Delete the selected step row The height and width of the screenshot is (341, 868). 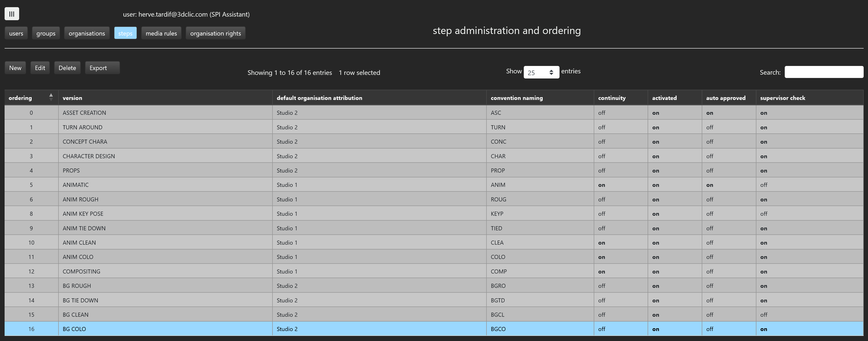coord(67,68)
